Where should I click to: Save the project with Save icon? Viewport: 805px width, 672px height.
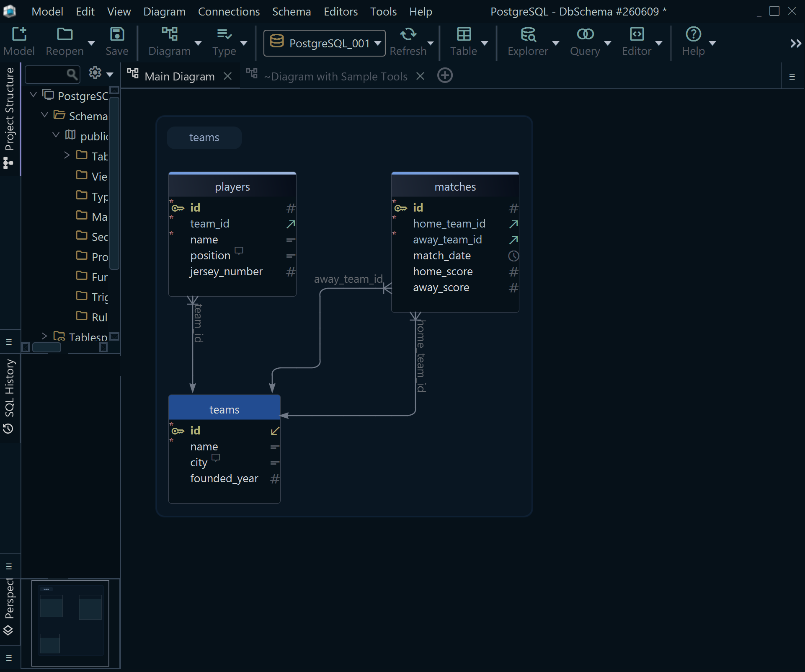(x=117, y=34)
